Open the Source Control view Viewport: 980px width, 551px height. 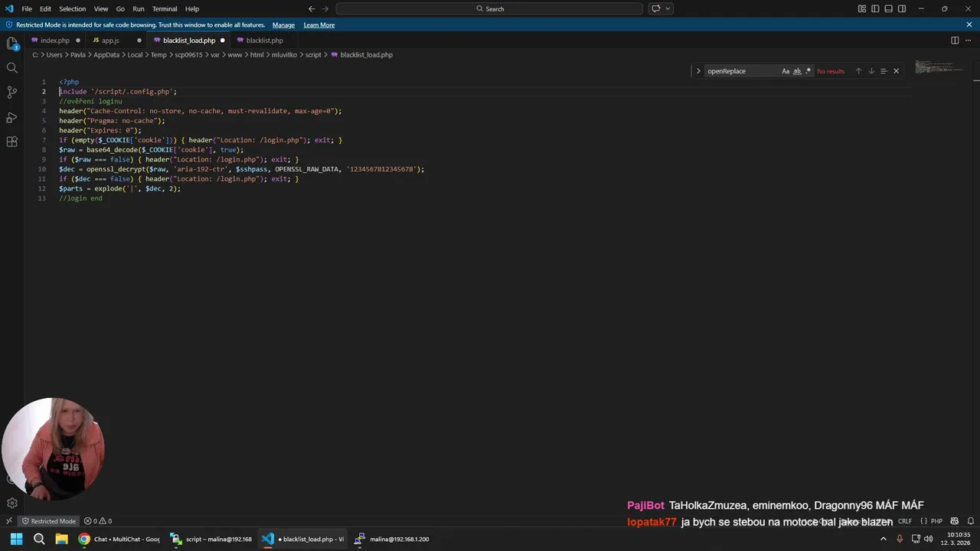pos(11,93)
